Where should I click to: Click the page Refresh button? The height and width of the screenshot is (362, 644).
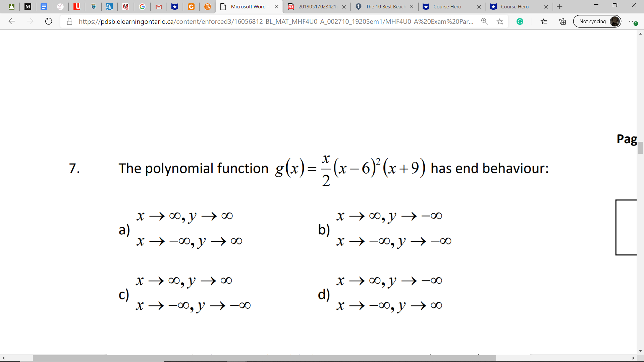click(x=49, y=21)
